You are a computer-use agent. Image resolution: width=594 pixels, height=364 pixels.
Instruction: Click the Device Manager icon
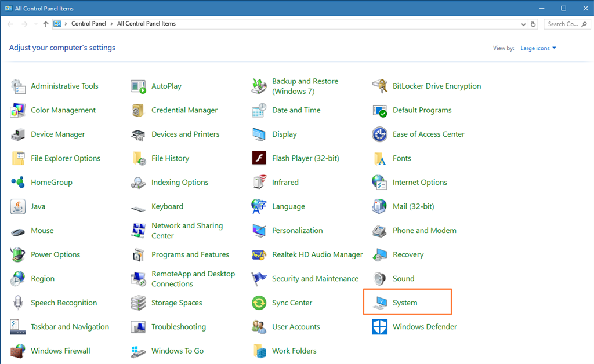pos(18,134)
